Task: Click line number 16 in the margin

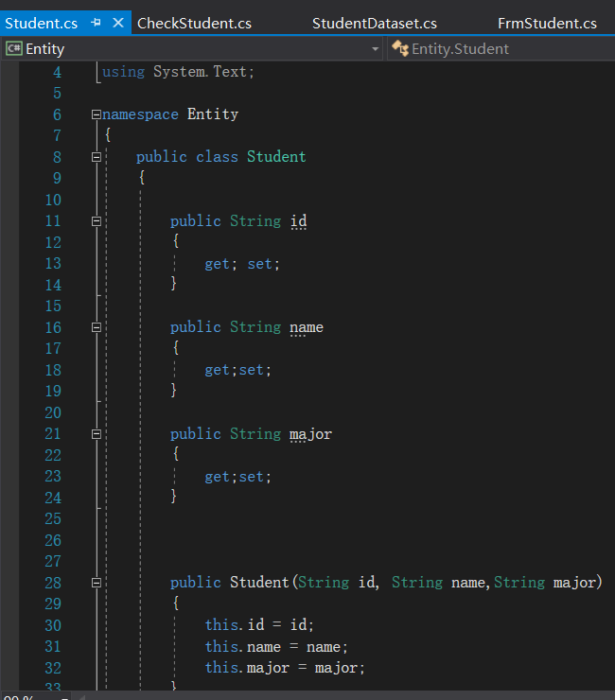Action: pyautogui.click(x=53, y=327)
